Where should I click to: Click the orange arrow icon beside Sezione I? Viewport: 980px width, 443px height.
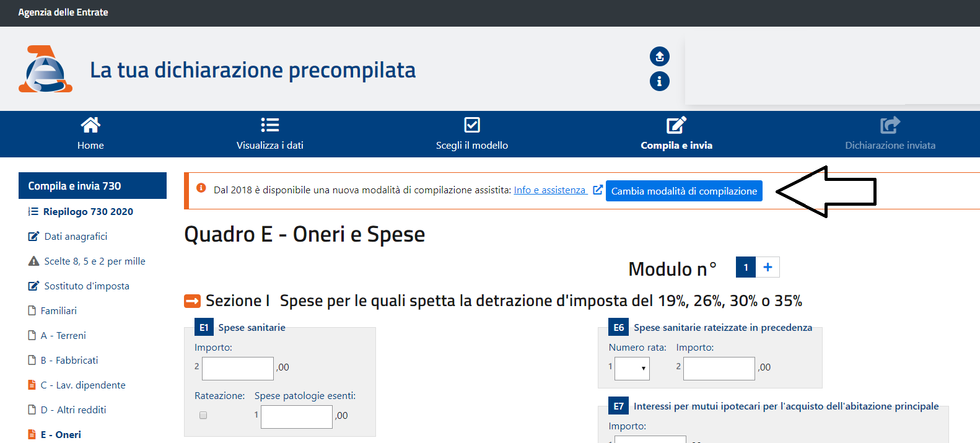click(x=193, y=301)
